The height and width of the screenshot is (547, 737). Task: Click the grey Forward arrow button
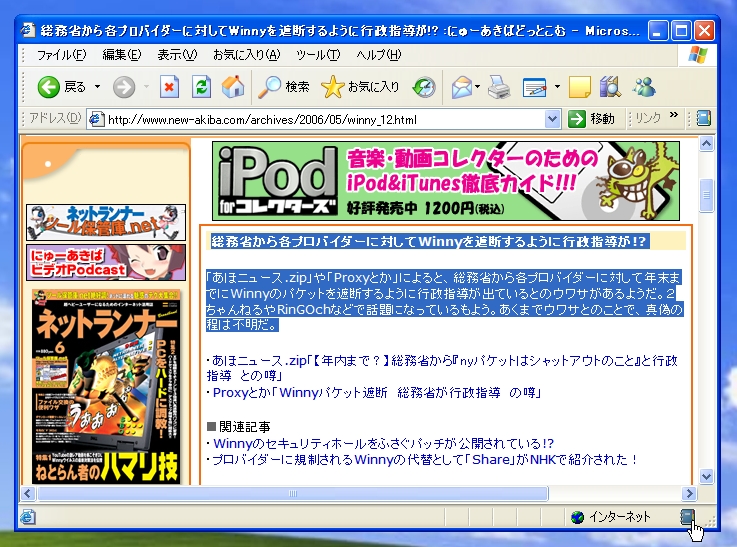[124, 87]
